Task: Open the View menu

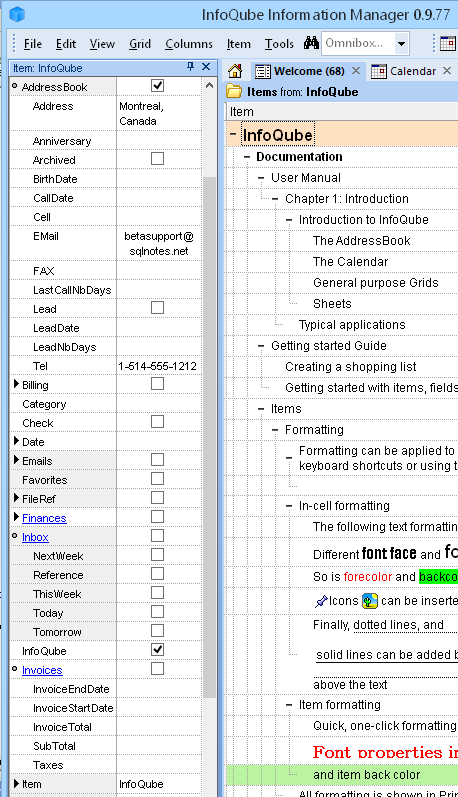Action: (x=102, y=44)
